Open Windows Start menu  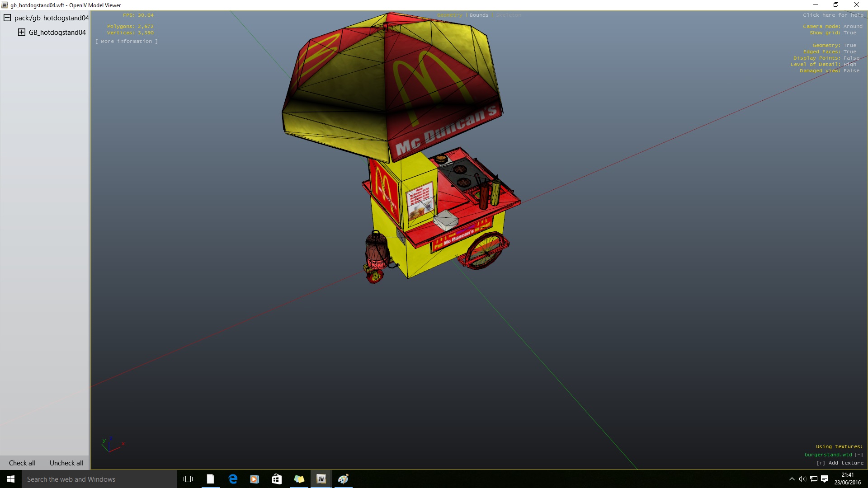pos(11,479)
